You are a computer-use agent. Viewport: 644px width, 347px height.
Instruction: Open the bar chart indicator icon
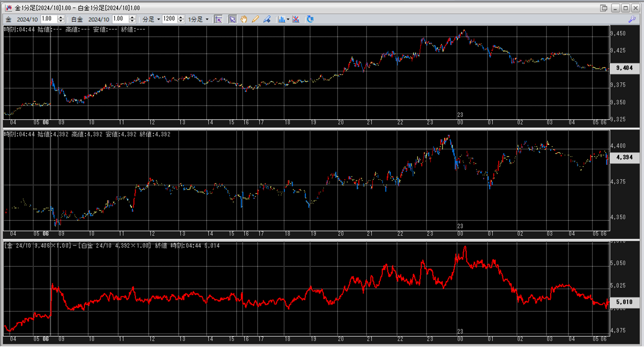coord(281,19)
